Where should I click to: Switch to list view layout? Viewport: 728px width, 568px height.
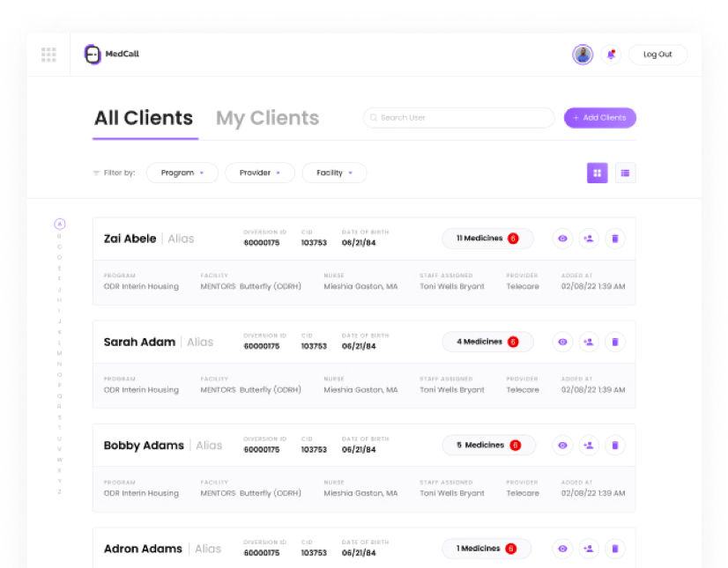(x=625, y=173)
